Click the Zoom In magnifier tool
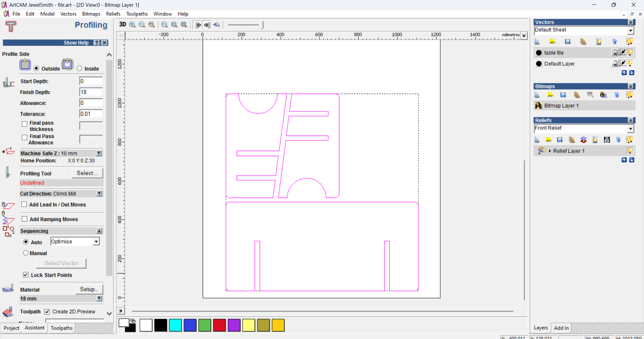 click(133, 25)
